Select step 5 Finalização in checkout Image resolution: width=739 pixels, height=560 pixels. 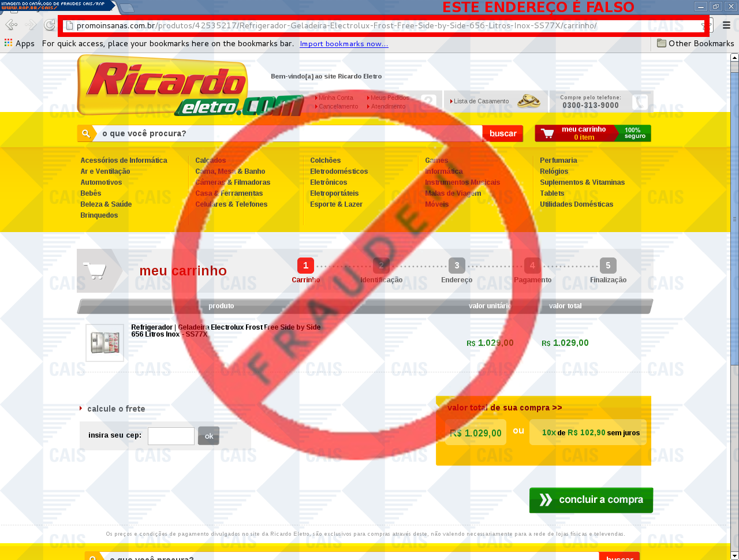(608, 266)
